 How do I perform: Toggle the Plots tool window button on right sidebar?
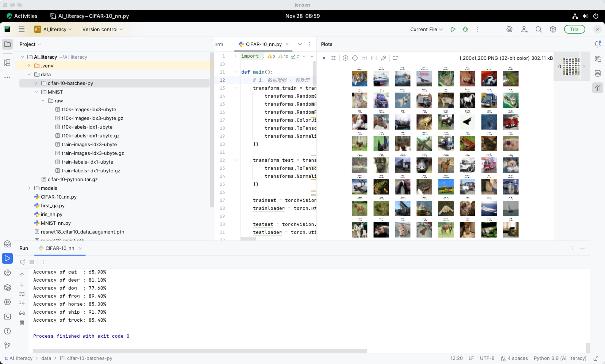(x=597, y=88)
